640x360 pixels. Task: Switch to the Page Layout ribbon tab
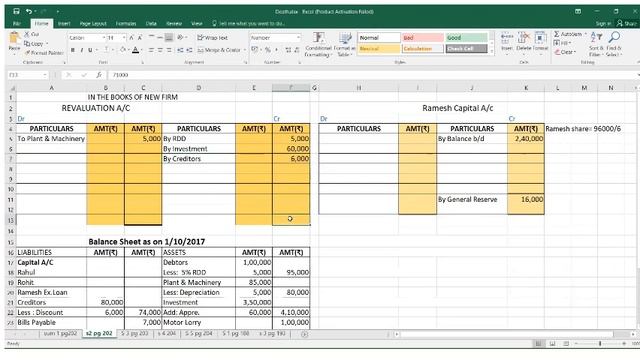pos(93,24)
